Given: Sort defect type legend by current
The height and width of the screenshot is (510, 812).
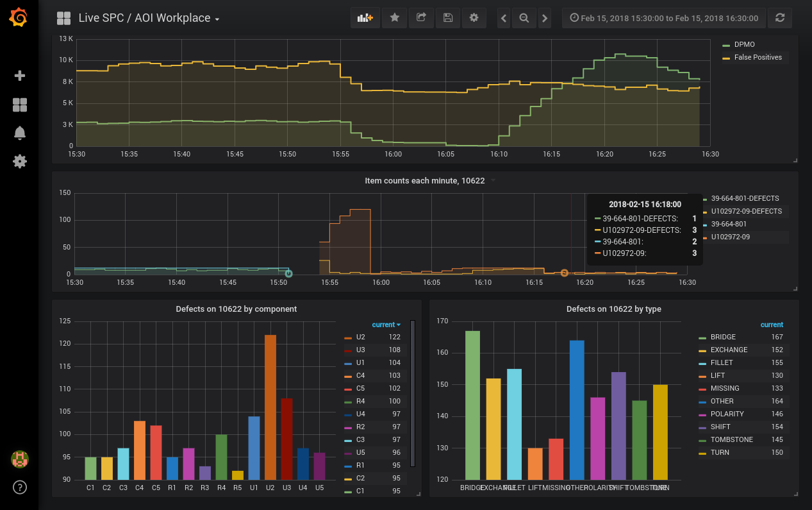Looking at the screenshot, I should (772, 325).
